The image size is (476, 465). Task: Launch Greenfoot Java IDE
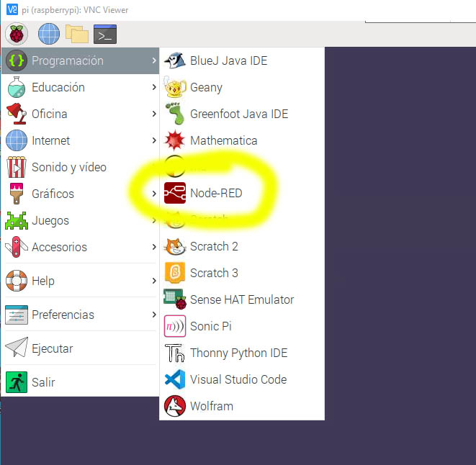242,114
